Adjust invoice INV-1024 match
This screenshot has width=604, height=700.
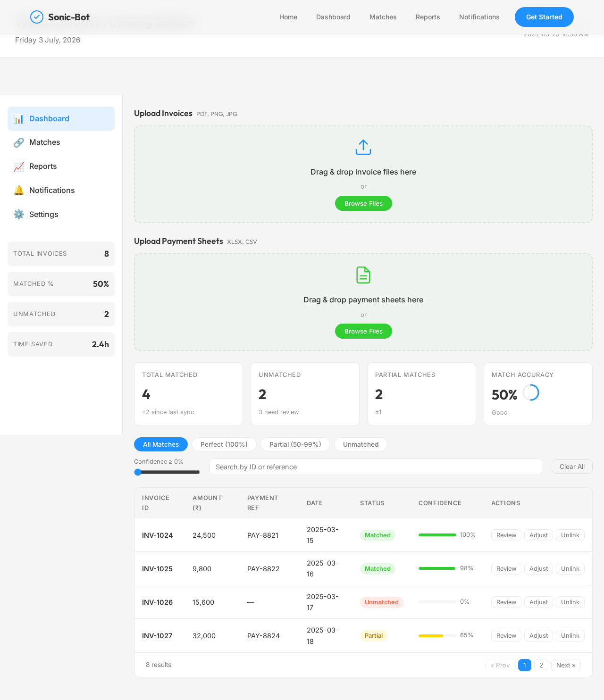point(538,535)
